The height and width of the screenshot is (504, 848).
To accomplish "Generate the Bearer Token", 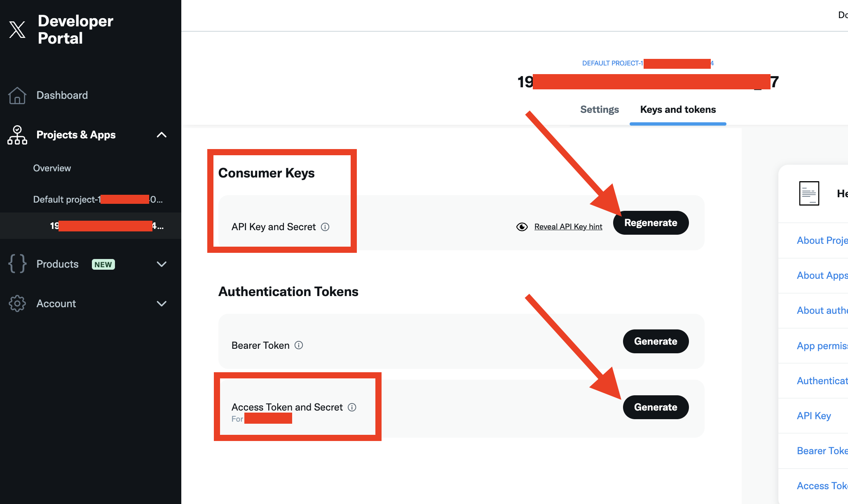I will pos(656,341).
